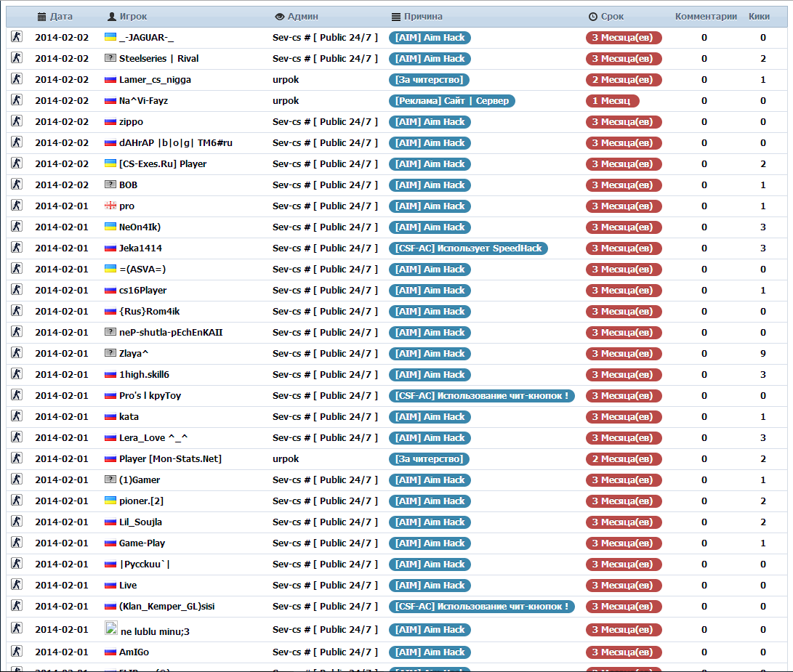The width and height of the screenshot is (793, 672).
Task: Click the broken image icon beside ne lublu minu;3
Action: pos(110,628)
